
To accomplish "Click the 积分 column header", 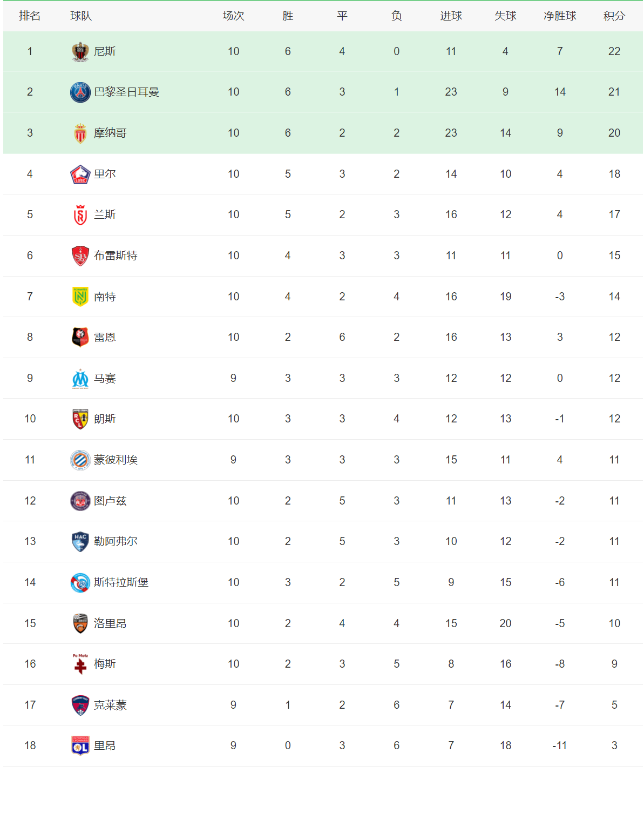I will 614,16.
